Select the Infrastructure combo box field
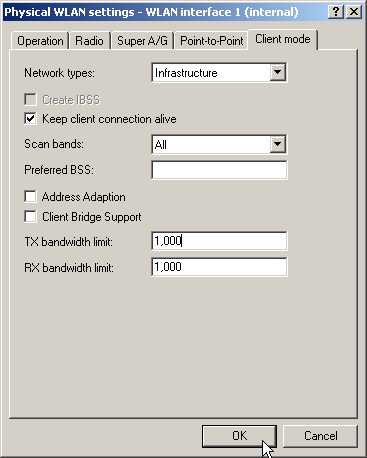 tap(219, 73)
